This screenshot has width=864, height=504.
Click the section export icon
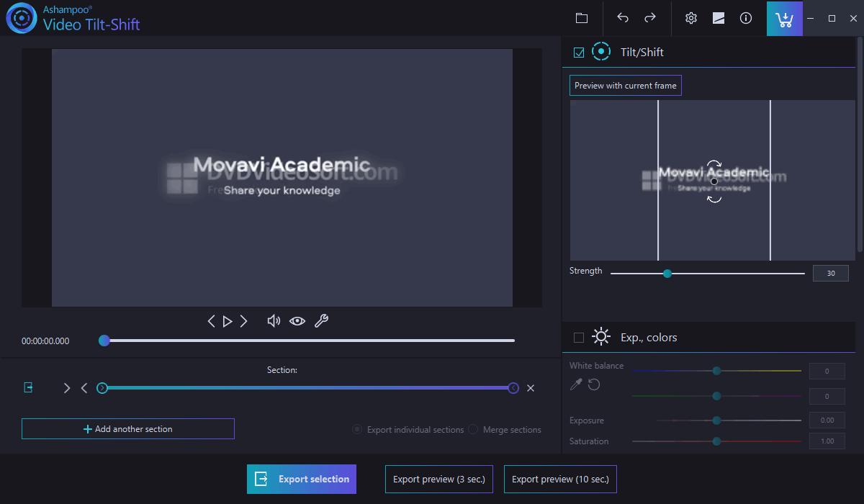pyautogui.click(x=28, y=387)
